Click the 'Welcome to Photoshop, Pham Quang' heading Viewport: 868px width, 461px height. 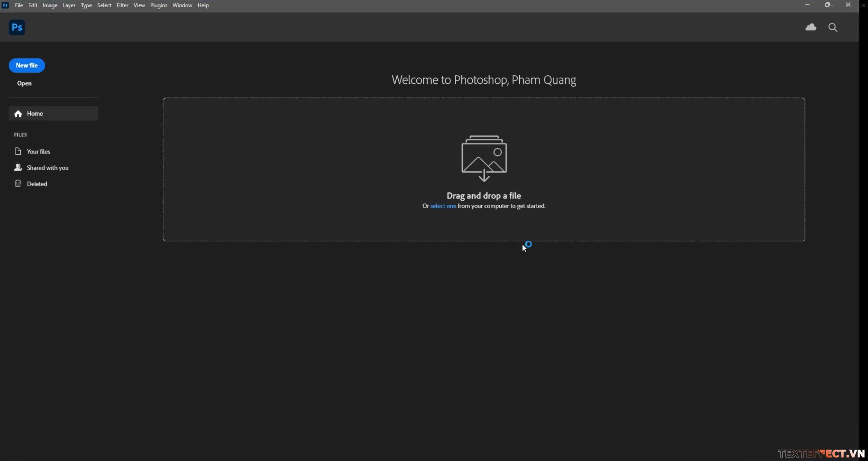484,80
